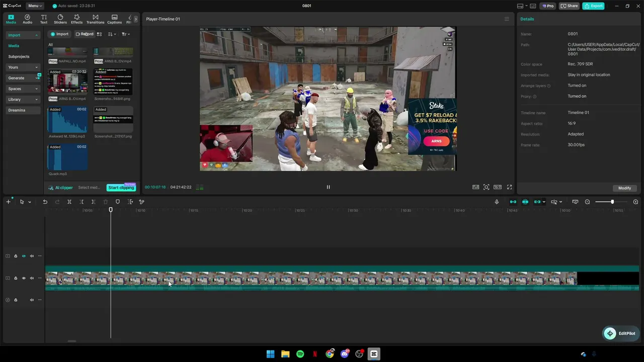Click the Import media button
The height and width of the screenshot is (362, 644).
coord(59,34)
